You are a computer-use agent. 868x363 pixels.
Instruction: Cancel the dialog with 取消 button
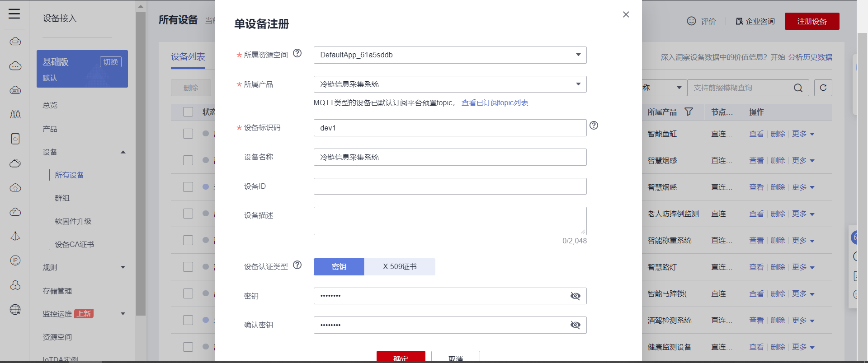click(x=456, y=356)
